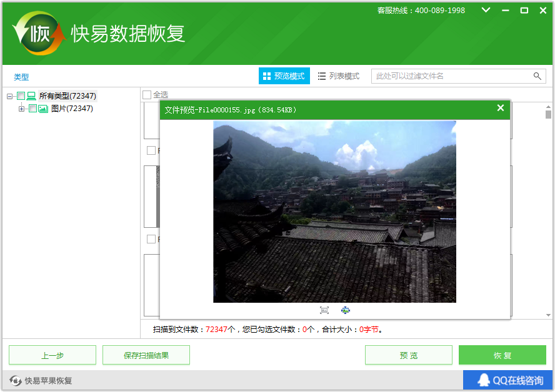Select the 图片(72347) tree item
The image size is (555, 392).
click(x=72, y=109)
